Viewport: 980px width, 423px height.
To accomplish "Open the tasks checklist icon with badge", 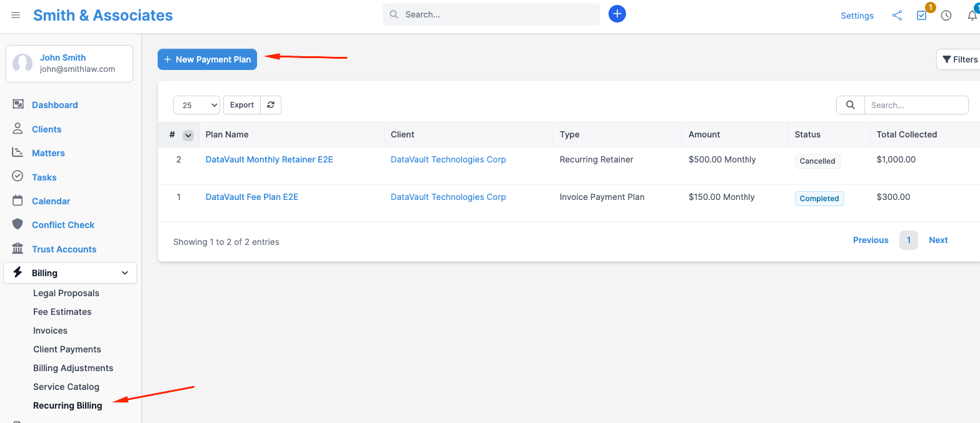I will tap(922, 16).
